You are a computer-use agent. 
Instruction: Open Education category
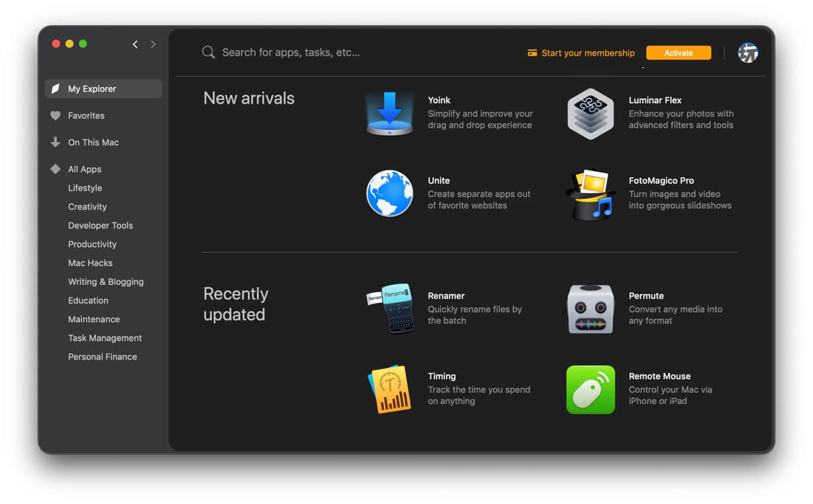coord(88,300)
